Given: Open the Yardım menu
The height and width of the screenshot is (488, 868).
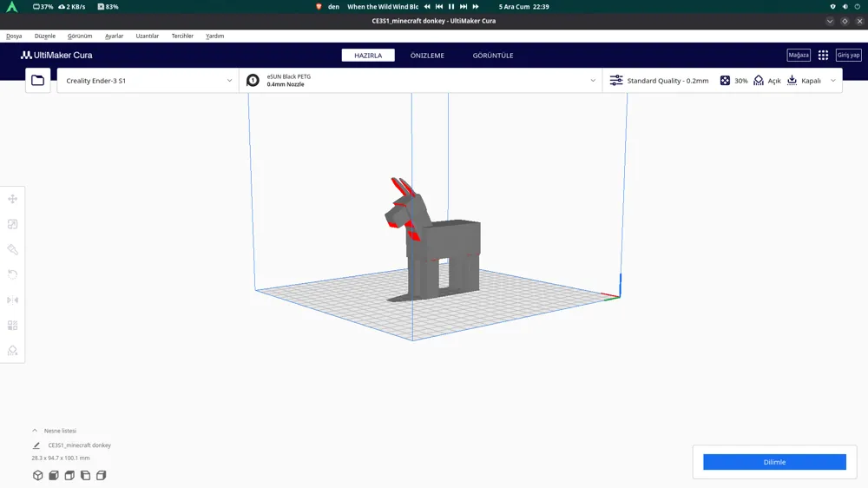Looking at the screenshot, I should coord(214,36).
